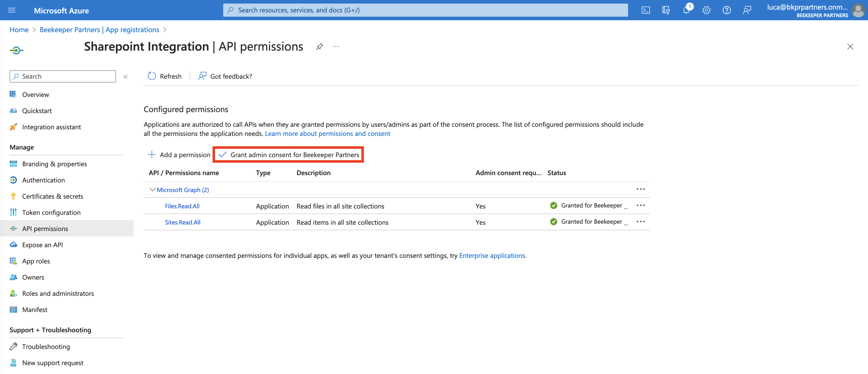The height and width of the screenshot is (374, 868).
Task: Click Granted status for Files.Read.All
Action: [589, 205]
